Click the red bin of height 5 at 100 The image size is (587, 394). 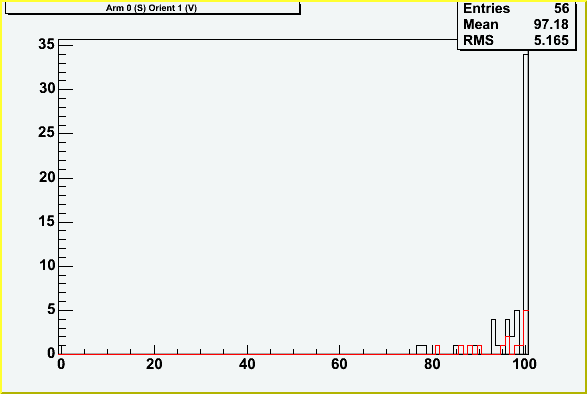(526, 332)
